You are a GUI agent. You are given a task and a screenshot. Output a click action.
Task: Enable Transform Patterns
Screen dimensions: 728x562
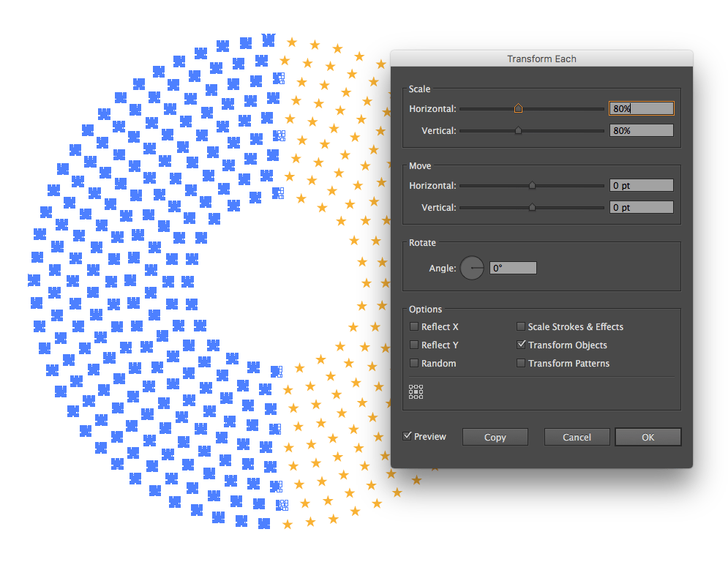(x=520, y=363)
